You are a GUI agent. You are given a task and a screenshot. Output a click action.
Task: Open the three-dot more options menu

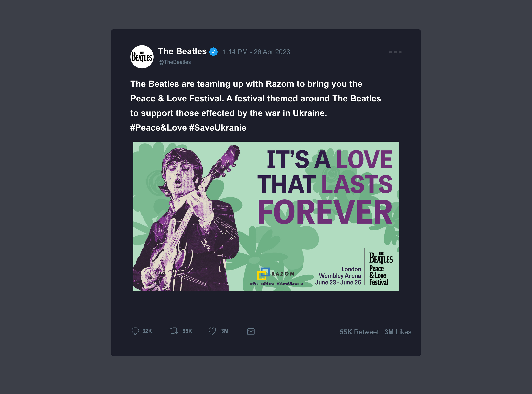(395, 52)
